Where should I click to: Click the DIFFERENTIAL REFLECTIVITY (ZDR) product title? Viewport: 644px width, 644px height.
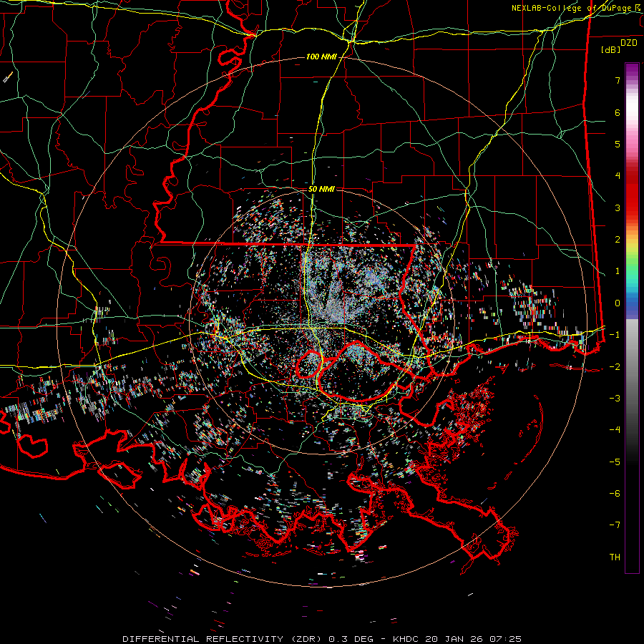tap(223, 639)
